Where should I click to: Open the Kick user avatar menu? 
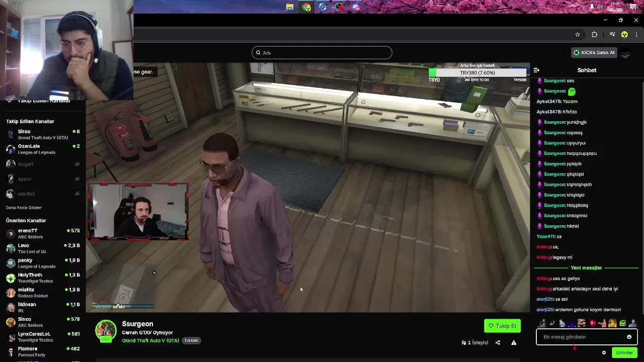click(625, 53)
